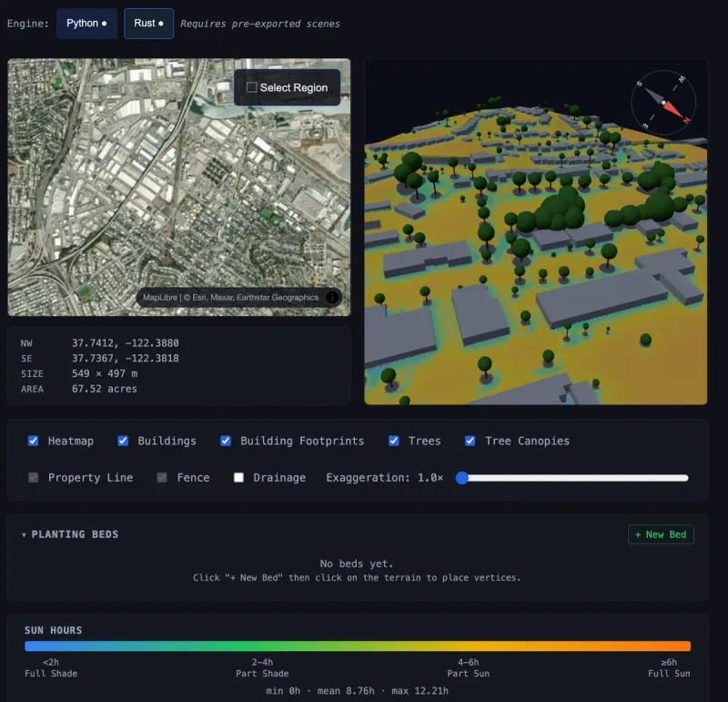Click the compass rose in the 3D view
This screenshot has width=728, height=702.
tap(662, 103)
